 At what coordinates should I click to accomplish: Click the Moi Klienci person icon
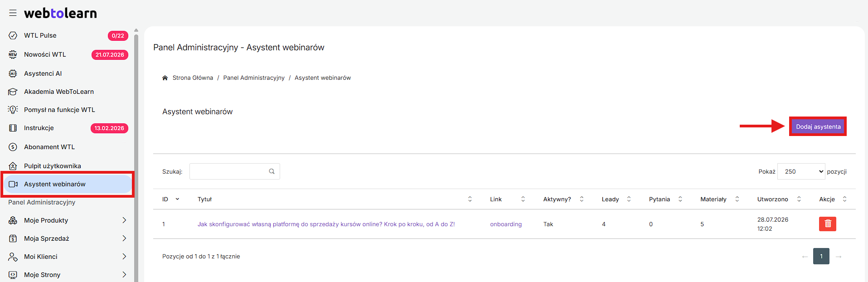pyautogui.click(x=13, y=257)
